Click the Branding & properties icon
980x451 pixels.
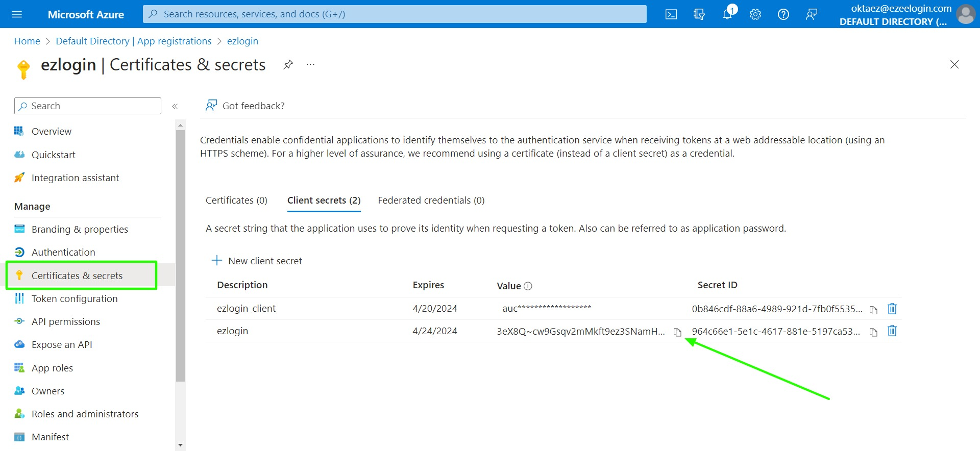(x=19, y=229)
